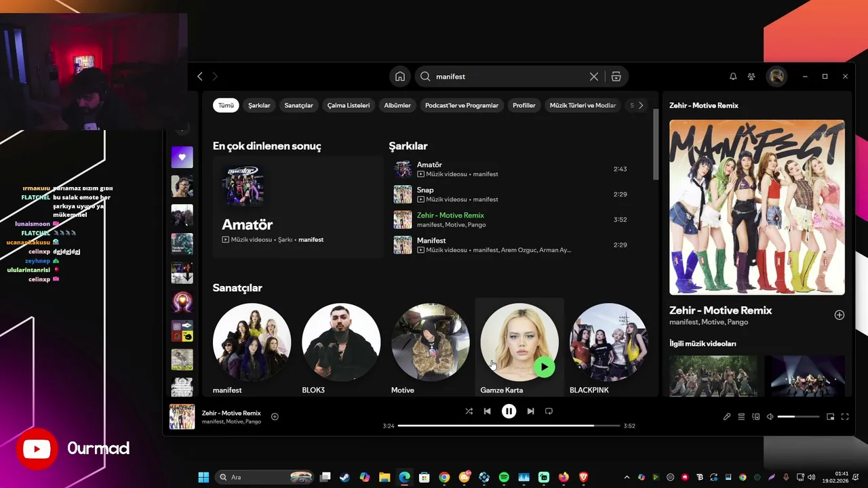
Task: Click Zehir - Motive Remix title in bottom bar
Action: click(x=231, y=413)
